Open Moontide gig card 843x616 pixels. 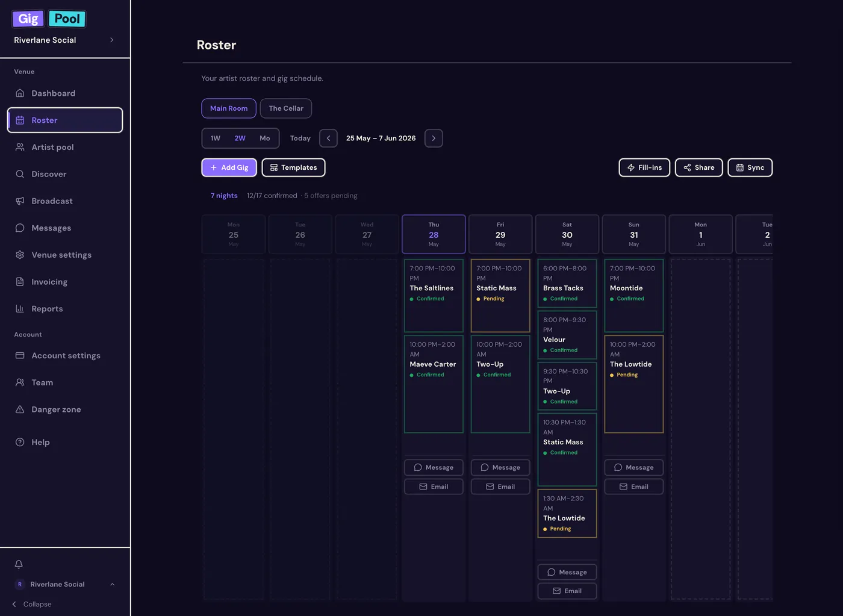click(x=634, y=296)
